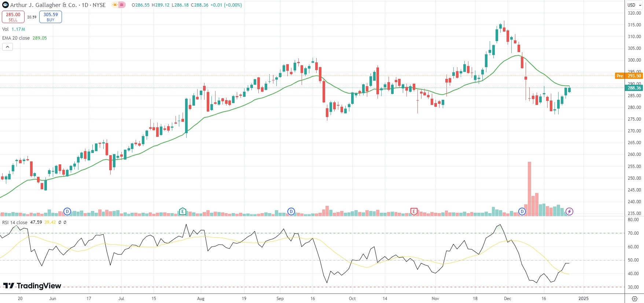
Task: Click the spread value 20.59
Action: tap(32, 17)
